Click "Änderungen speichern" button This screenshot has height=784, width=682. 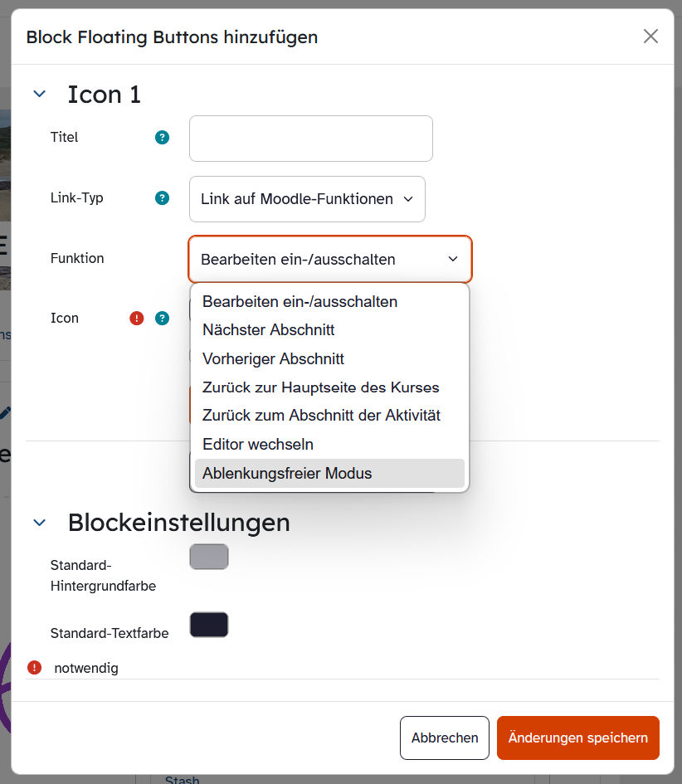click(x=578, y=738)
